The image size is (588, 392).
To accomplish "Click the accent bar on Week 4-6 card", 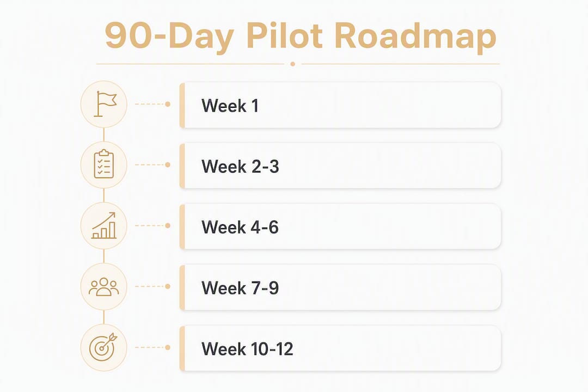I will (182, 227).
